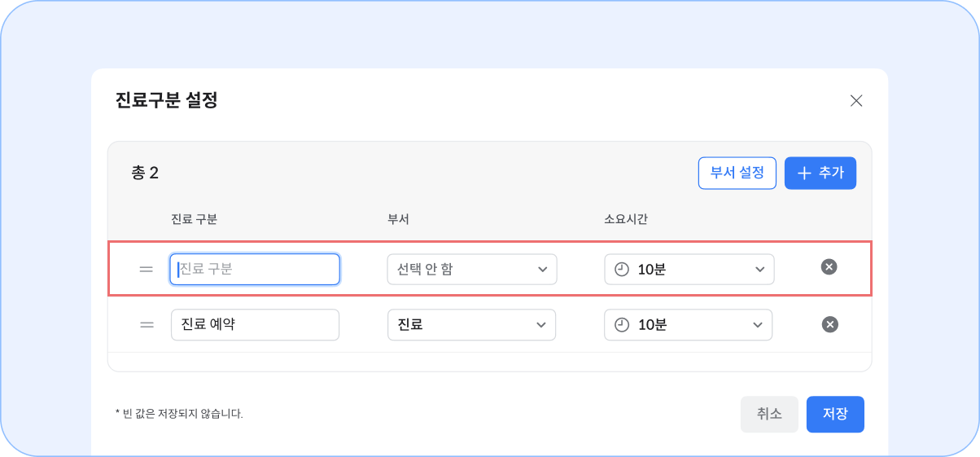Click the 소요시간 column header
The width and height of the screenshot is (980, 457).
click(625, 218)
